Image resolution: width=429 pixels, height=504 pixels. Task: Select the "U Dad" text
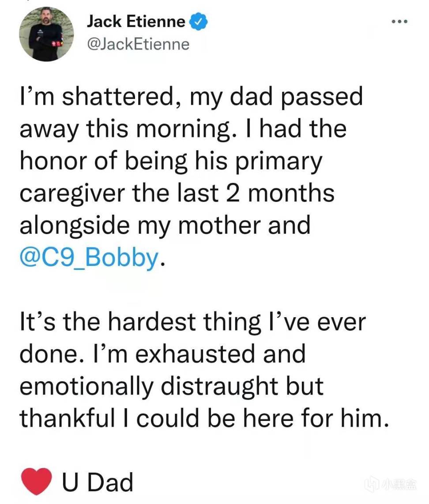[97, 482]
